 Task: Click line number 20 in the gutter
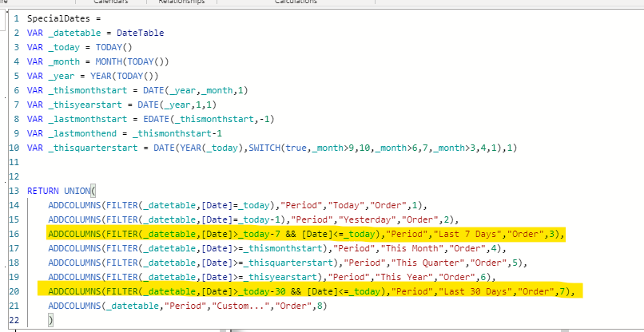click(14, 291)
